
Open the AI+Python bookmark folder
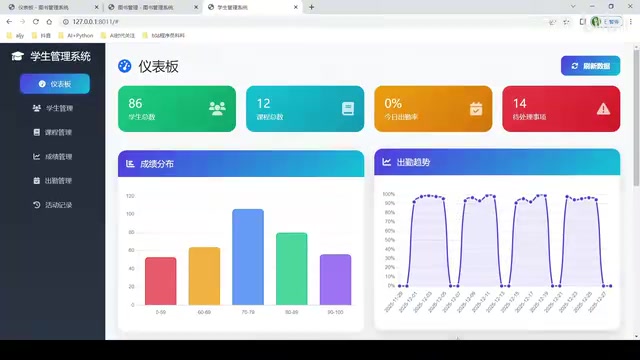(76, 36)
